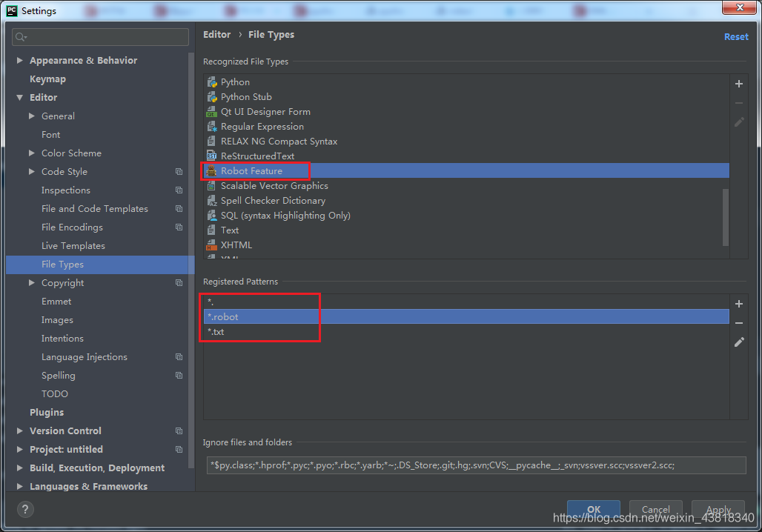The height and width of the screenshot is (532, 762).
Task: Open the help question mark button
Action: point(25,509)
